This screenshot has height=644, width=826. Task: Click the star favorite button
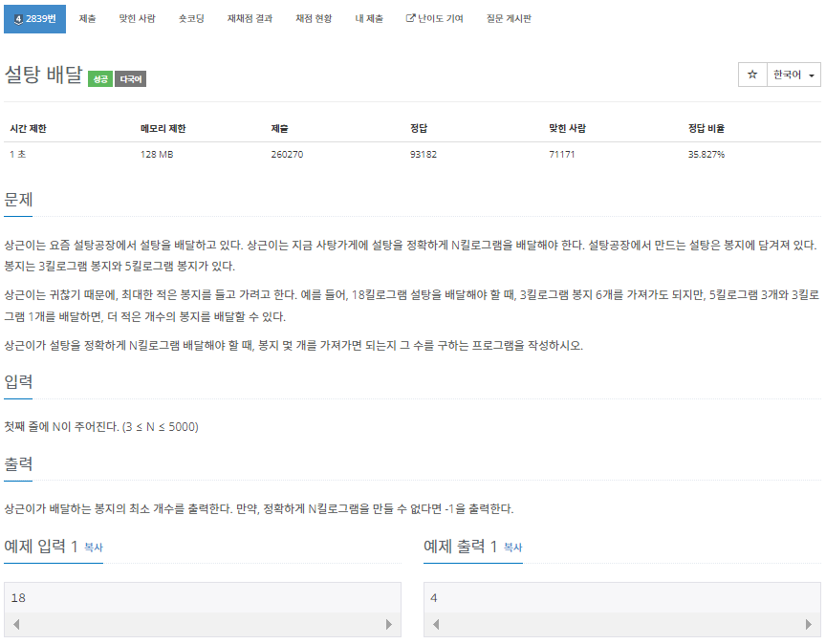click(x=752, y=75)
